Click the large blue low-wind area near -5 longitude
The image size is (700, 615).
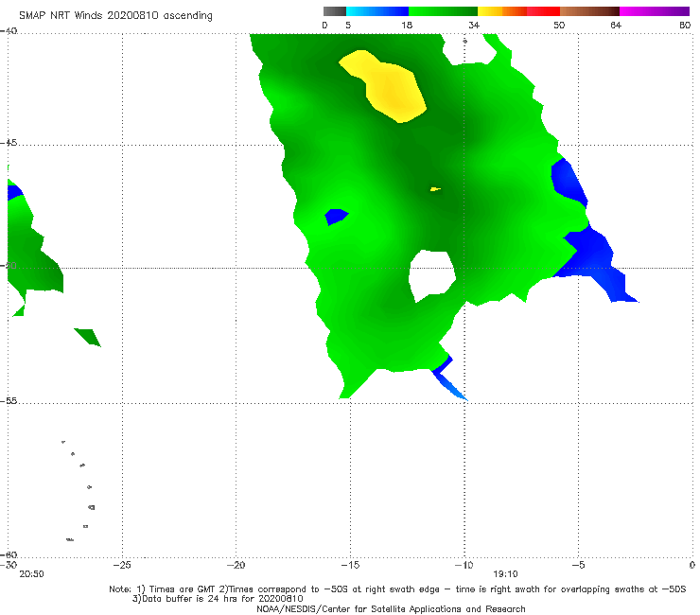tap(596, 259)
